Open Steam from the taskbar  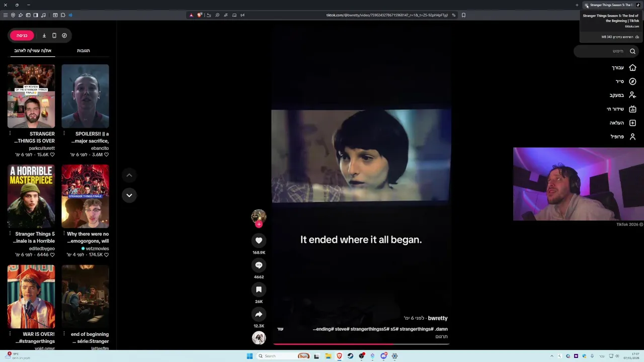[x=351, y=356]
